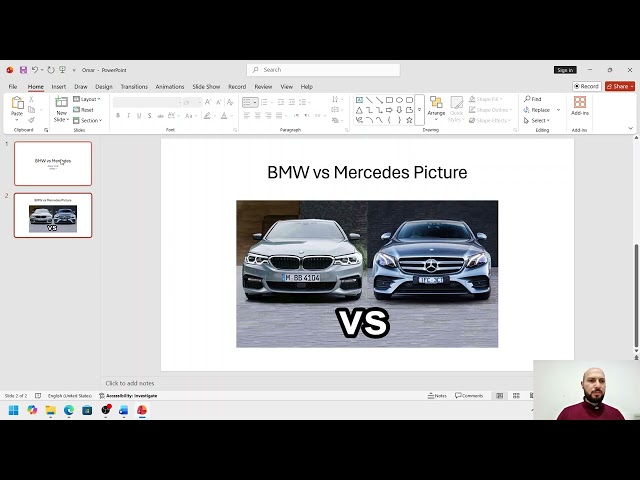This screenshot has height=480, width=640.
Task: Switch to the Design tab
Action: click(x=104, y=87)
